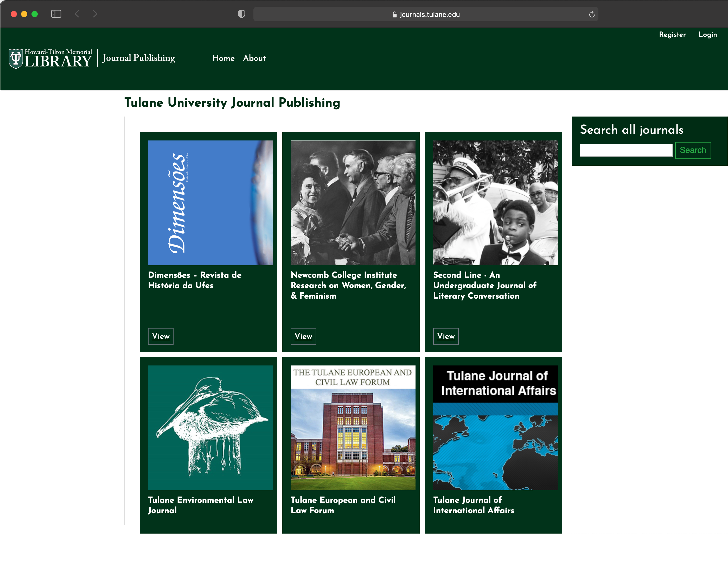728x572 pixels.
Task: Click the Second Line Undergraduate Journal title
Action: point(484,285)
